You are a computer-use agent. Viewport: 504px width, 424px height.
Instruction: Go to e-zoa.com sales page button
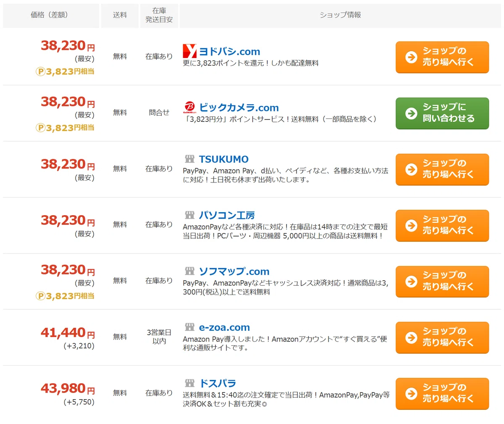(442, 337)
